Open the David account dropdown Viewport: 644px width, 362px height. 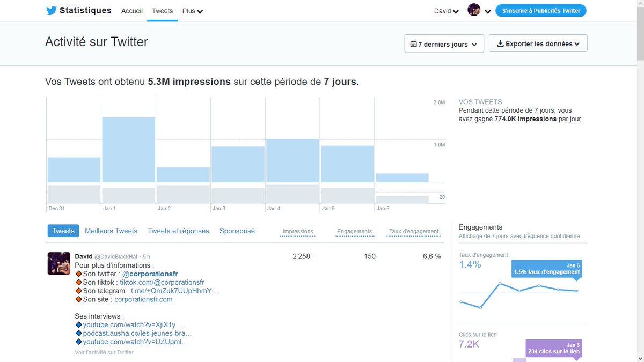coord(446,11)
